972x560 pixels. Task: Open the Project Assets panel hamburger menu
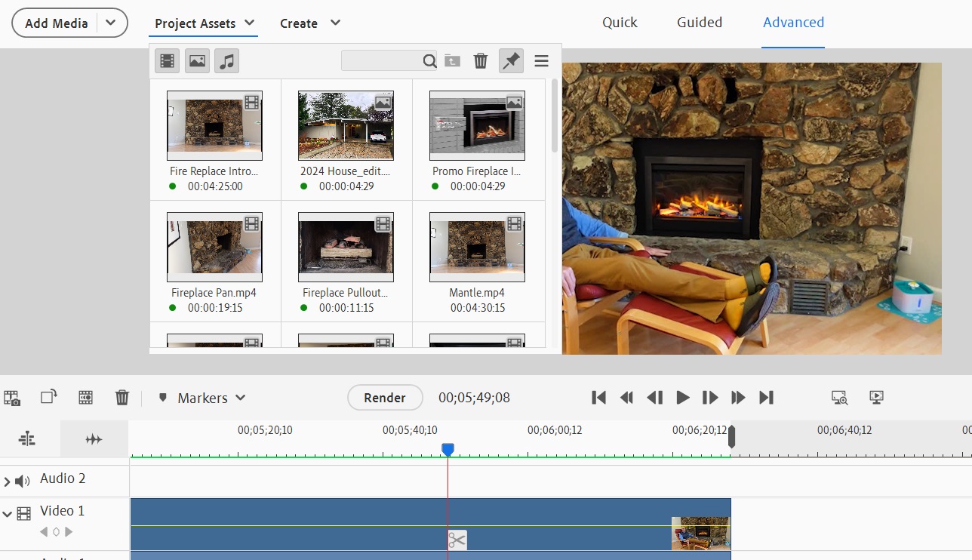pos(541,60)
